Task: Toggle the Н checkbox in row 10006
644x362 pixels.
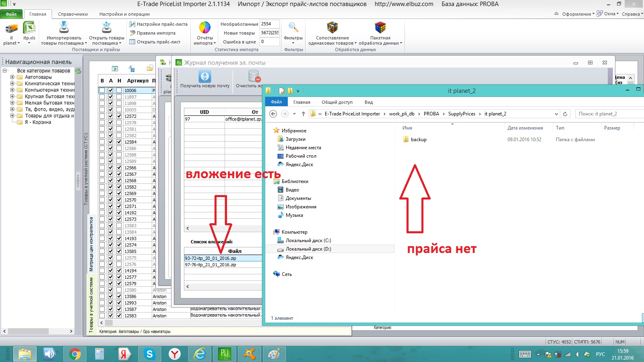Action: coord(119,91)
